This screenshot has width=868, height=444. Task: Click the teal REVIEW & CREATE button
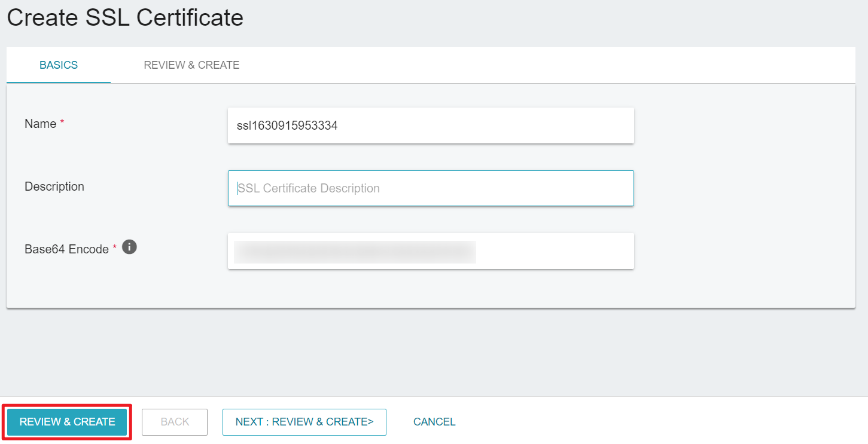click(x=67, y=422)
